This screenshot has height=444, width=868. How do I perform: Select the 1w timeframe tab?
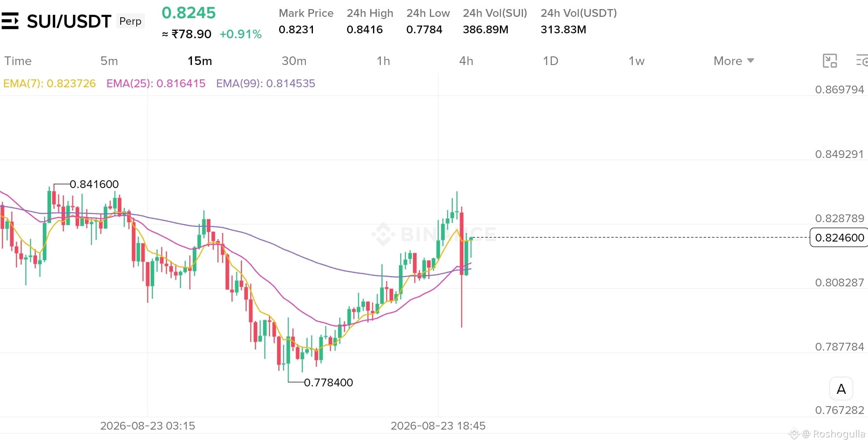pyautogui.click(x=636, y=61)
